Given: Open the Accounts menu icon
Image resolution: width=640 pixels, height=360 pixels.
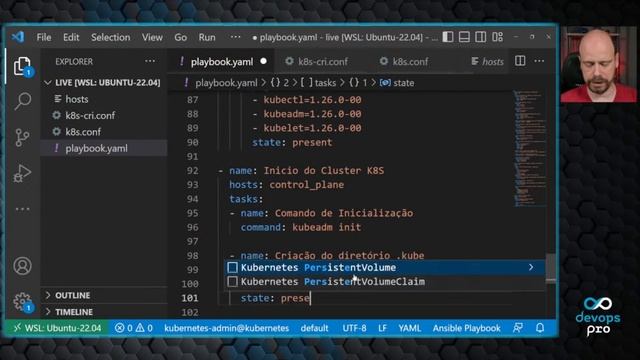Looking at the screenshot, I should (x=22, y=266).
